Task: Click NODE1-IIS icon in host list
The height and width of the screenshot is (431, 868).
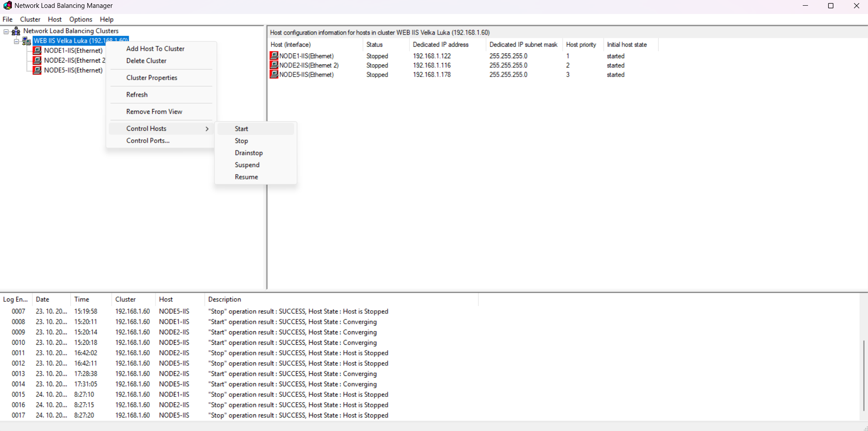Action: pyautogui.click(x=274, y=56)
